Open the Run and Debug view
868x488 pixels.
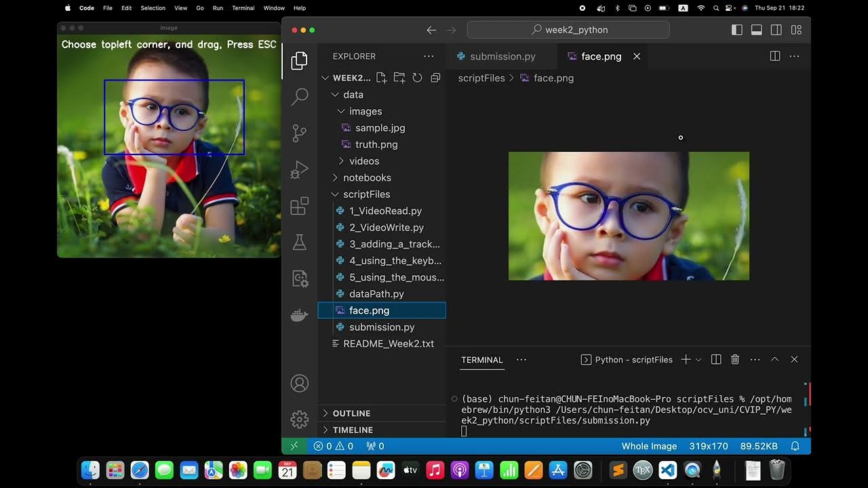[299, 169]
